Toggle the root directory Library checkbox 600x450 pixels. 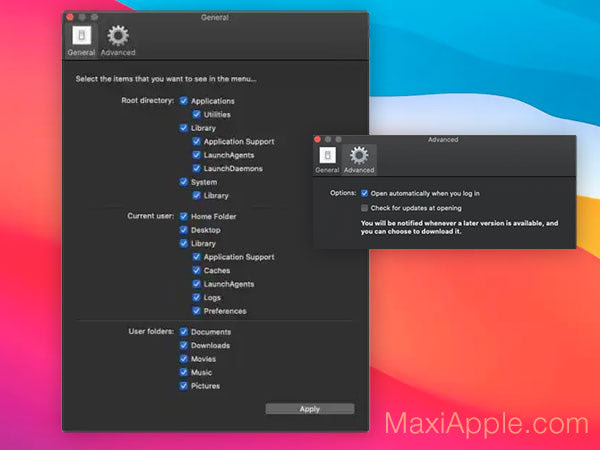tap(184, 128)
